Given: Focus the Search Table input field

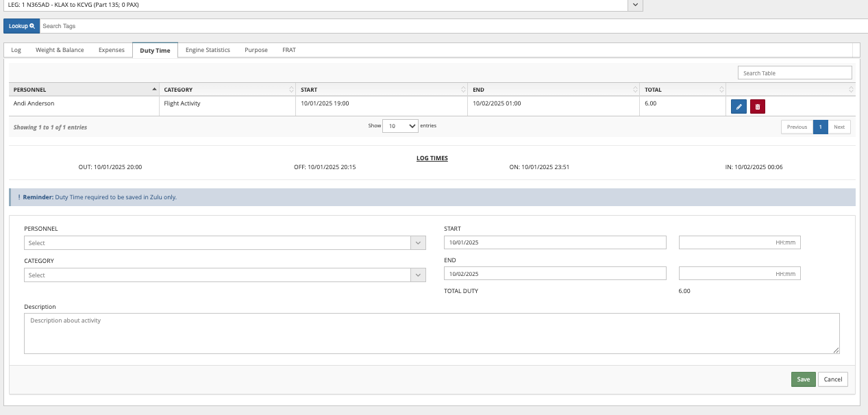Looking at the screenshot, I should (x=794, y=73).
